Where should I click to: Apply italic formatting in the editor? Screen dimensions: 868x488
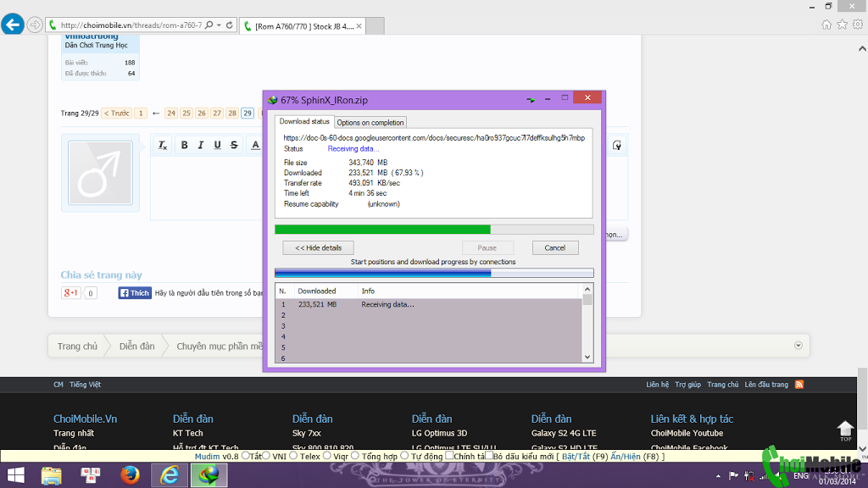[x=201, y=145]
